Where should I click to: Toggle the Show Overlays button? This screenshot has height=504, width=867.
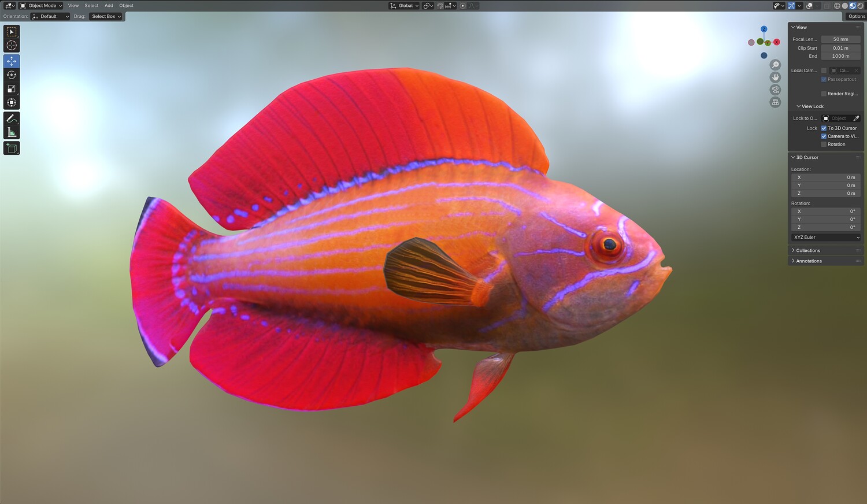click(x=809, y=6)
